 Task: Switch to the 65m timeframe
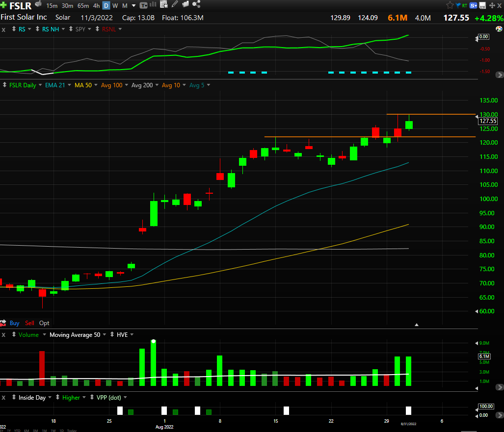pos(83,6)
